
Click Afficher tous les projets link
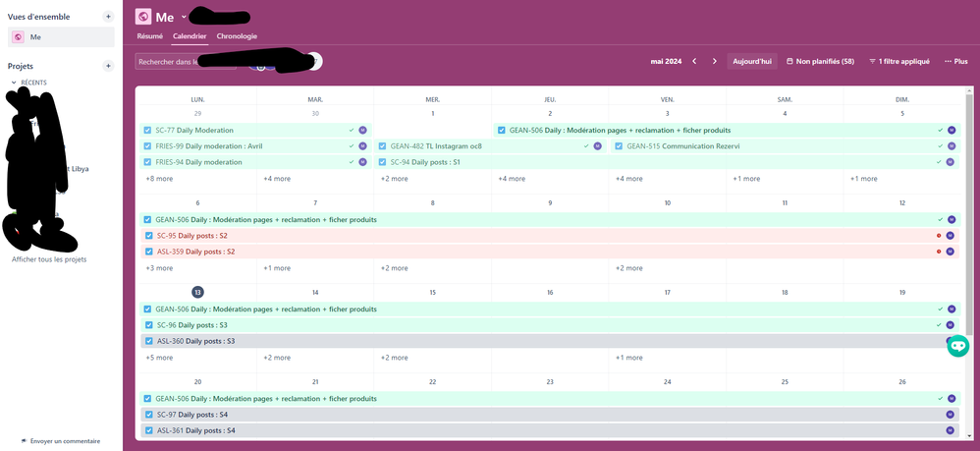tap(49, 259)
